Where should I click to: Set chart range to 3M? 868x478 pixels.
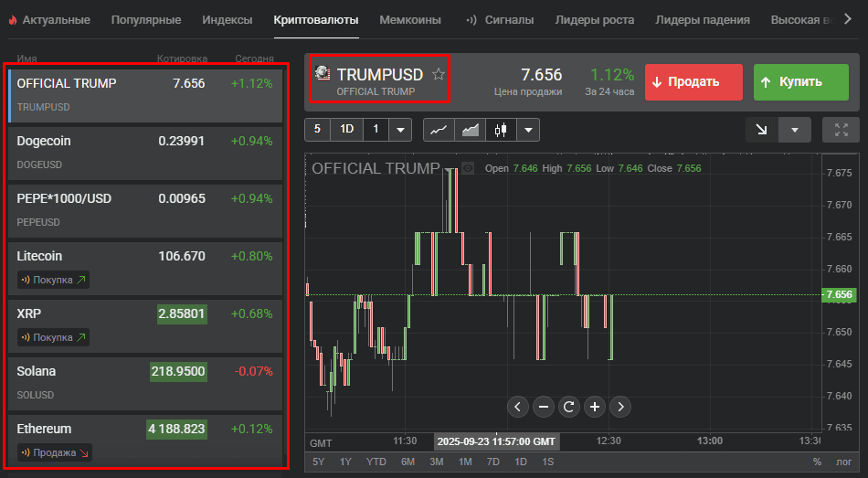point(437,462)
